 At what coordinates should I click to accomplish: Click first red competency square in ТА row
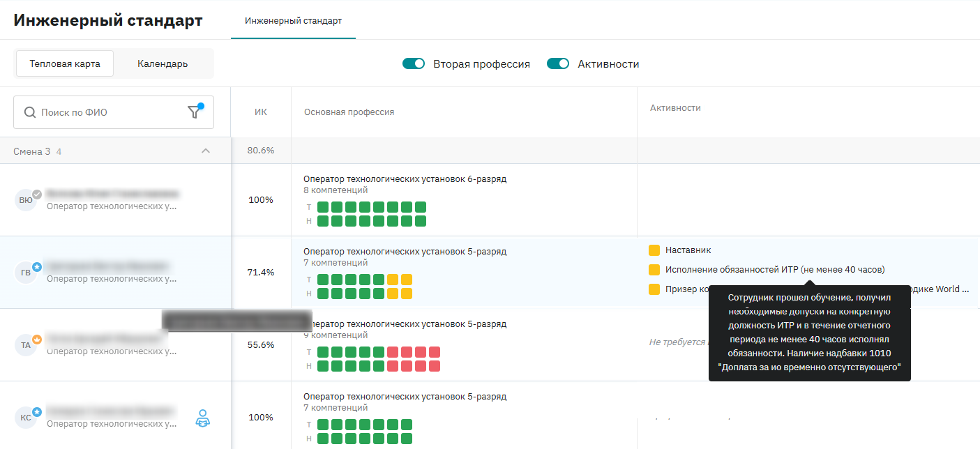[x=393, y=352]
